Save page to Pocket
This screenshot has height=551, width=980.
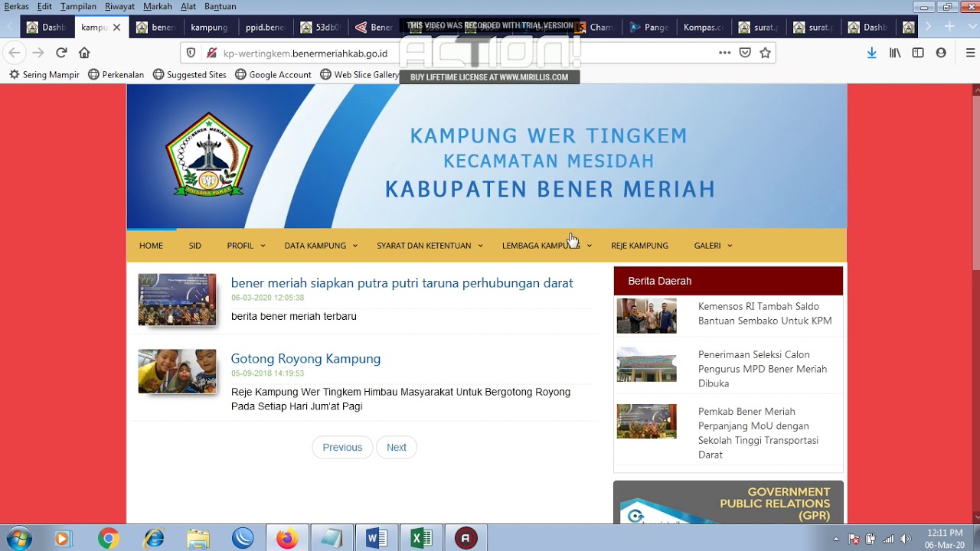click(745, 53)
